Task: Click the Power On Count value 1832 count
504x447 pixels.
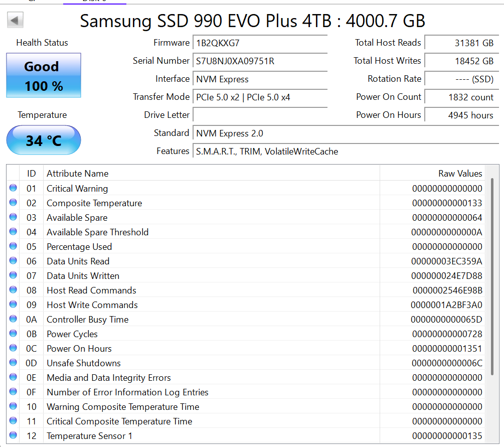Action: (x=462, y=97)
